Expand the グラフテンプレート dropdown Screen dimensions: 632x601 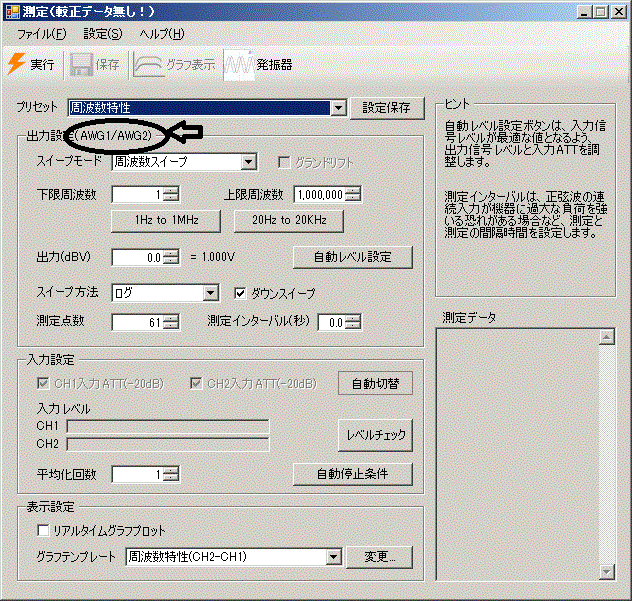333,557
